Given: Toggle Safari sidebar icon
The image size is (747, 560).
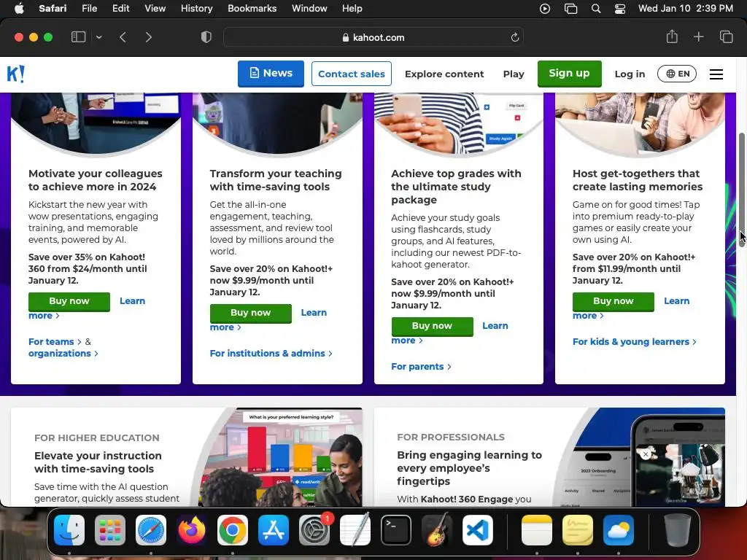Looking at the screenshot, I should [78, 37].
